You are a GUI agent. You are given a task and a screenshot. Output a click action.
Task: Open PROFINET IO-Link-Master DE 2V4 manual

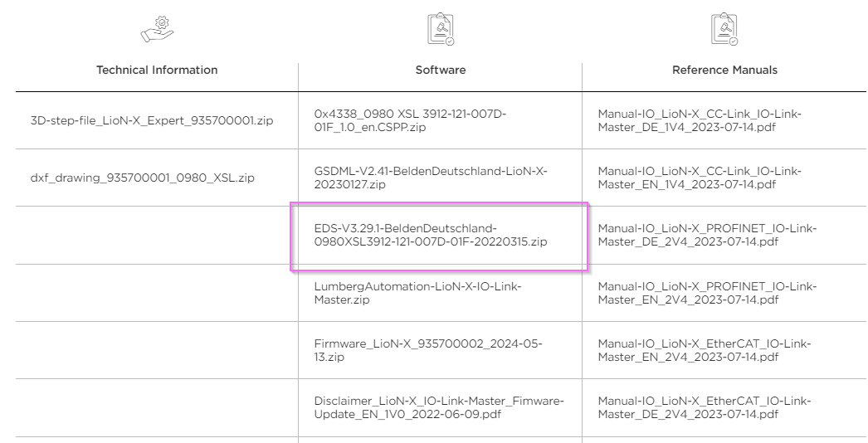point(708,236)
